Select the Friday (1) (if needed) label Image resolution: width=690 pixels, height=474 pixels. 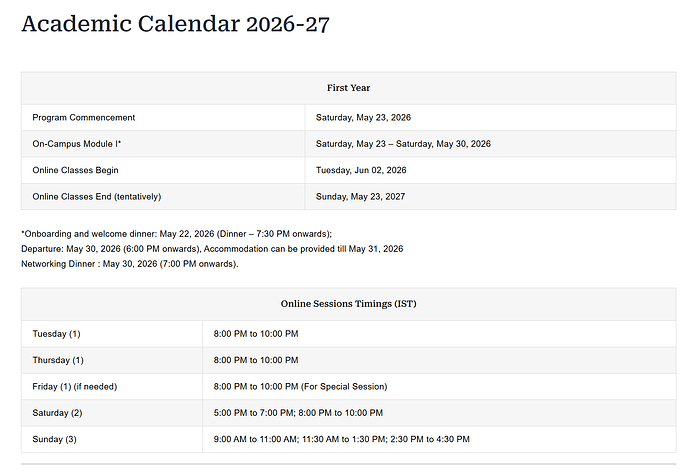tap(76, 386)
